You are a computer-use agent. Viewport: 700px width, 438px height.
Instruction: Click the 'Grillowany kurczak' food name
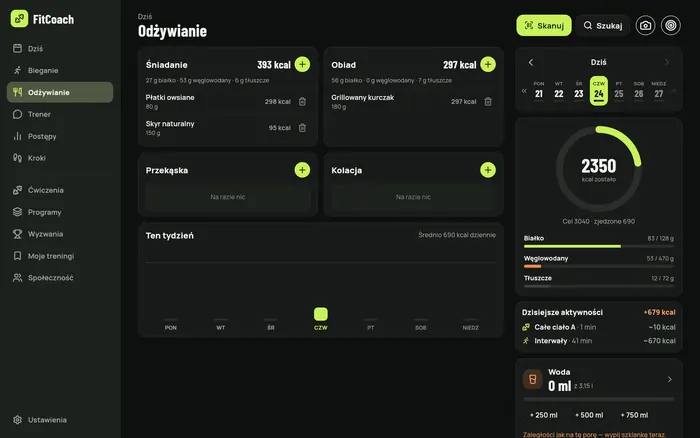(362, 97)
